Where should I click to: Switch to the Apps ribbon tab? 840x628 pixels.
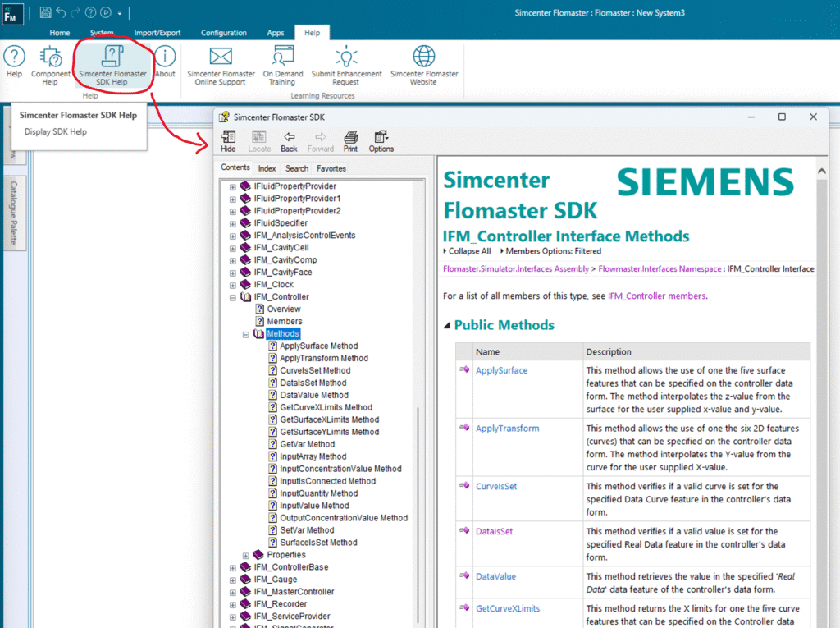point(276,33)
